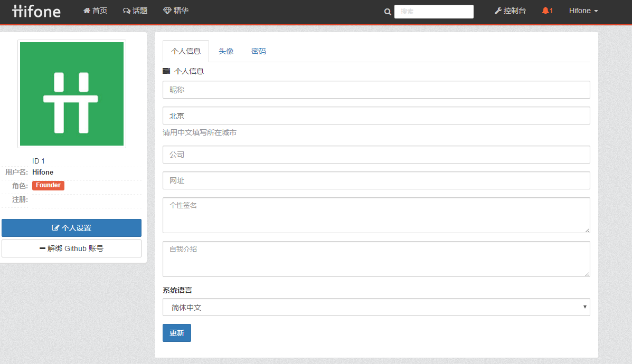Click the 更新 update button
Viewport: 632px width, 364px height.
176,333
